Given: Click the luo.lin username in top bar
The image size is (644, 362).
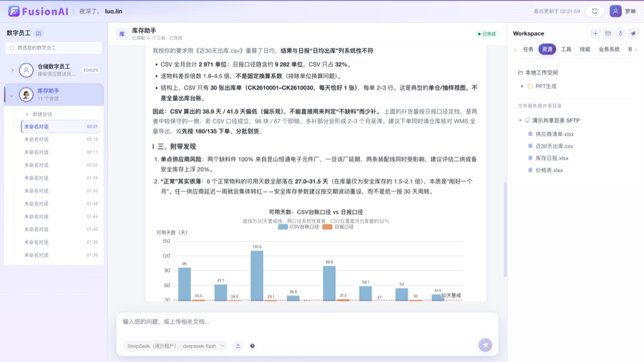Looking at the screenshot, I should pyautogui.click(x=113, y=12).
